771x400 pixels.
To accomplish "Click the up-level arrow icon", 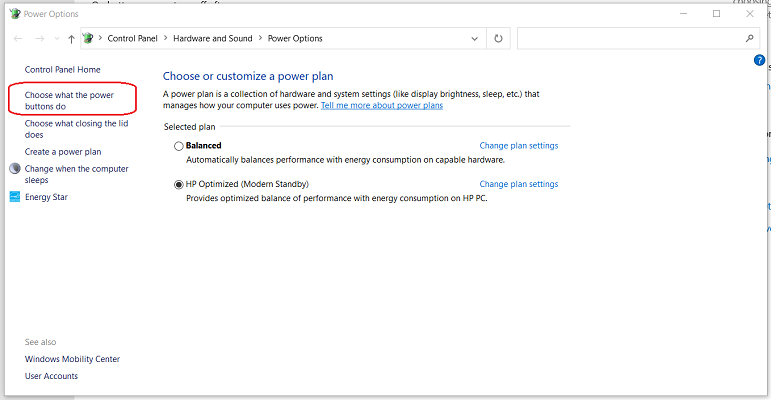I will tap(70, 38).
